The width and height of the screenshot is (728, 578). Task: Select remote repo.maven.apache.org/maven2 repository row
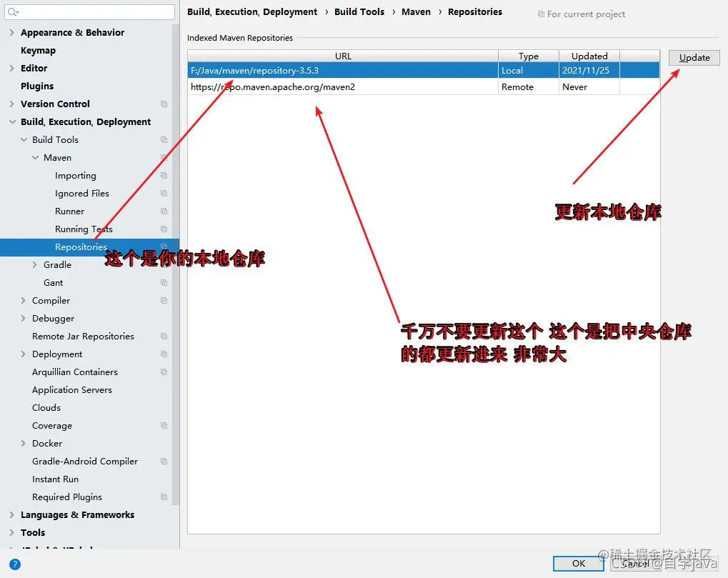[424, 87]
